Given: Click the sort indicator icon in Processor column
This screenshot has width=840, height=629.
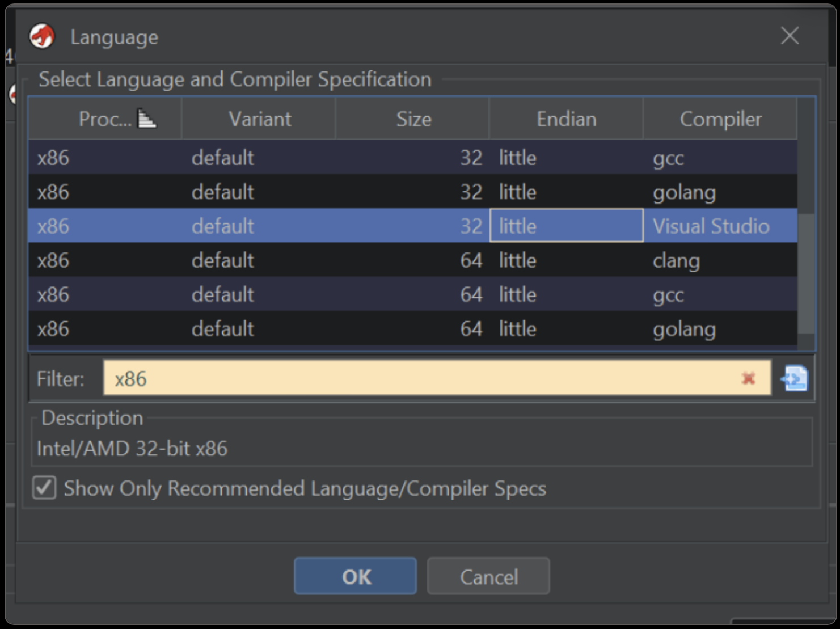Looking at the screenshot, I should [147, 119].
